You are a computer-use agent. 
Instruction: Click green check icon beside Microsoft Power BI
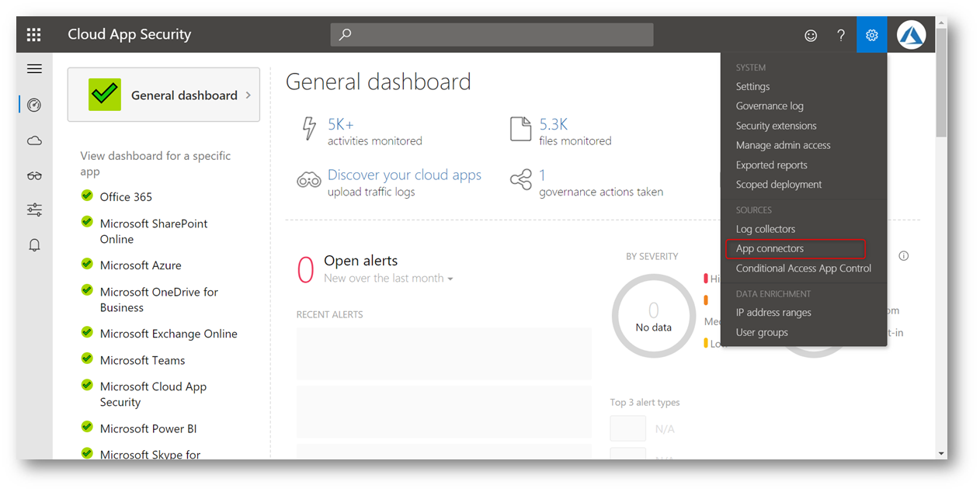click(x=87, y=427)
